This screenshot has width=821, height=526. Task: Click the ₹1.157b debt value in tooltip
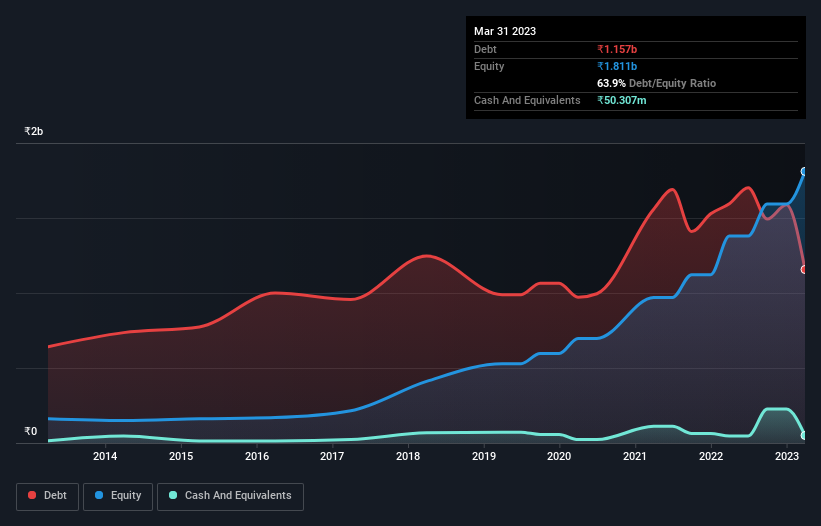617,49
